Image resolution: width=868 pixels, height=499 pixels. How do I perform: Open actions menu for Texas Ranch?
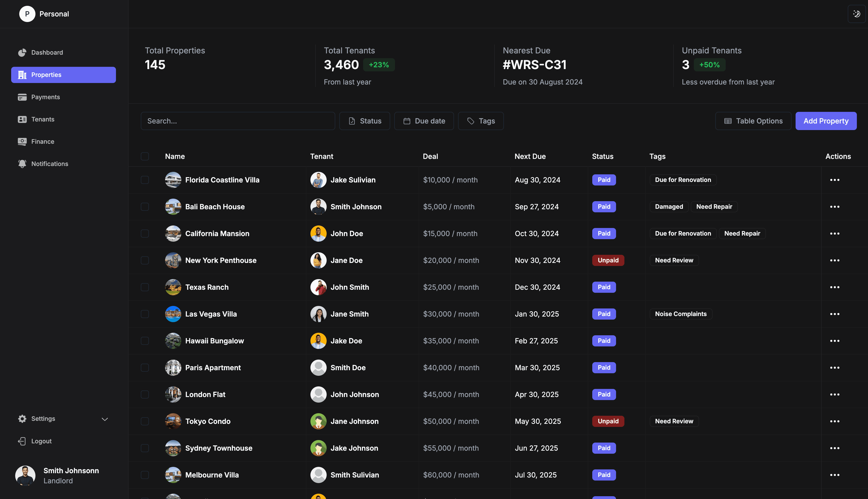click(834, 287)
